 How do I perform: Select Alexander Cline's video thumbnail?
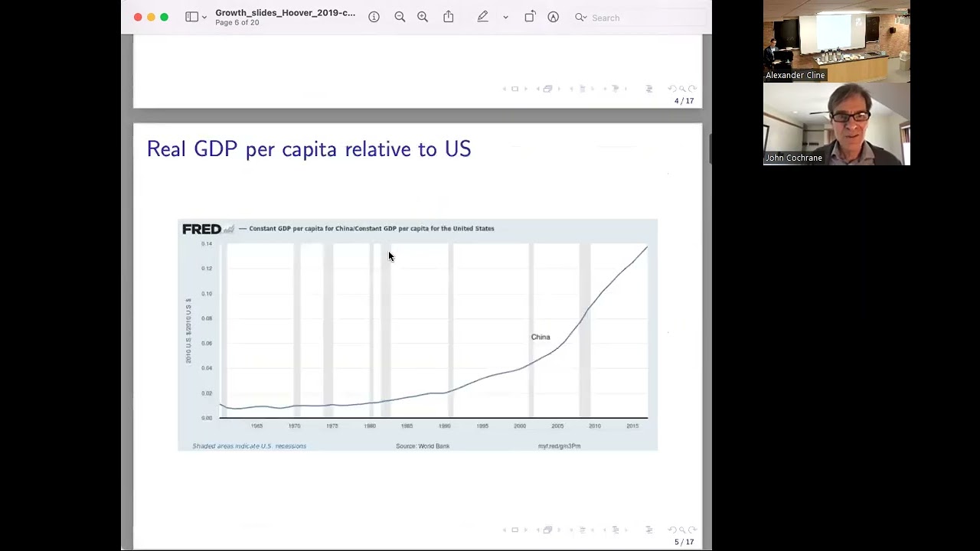[x=836, y=41]
